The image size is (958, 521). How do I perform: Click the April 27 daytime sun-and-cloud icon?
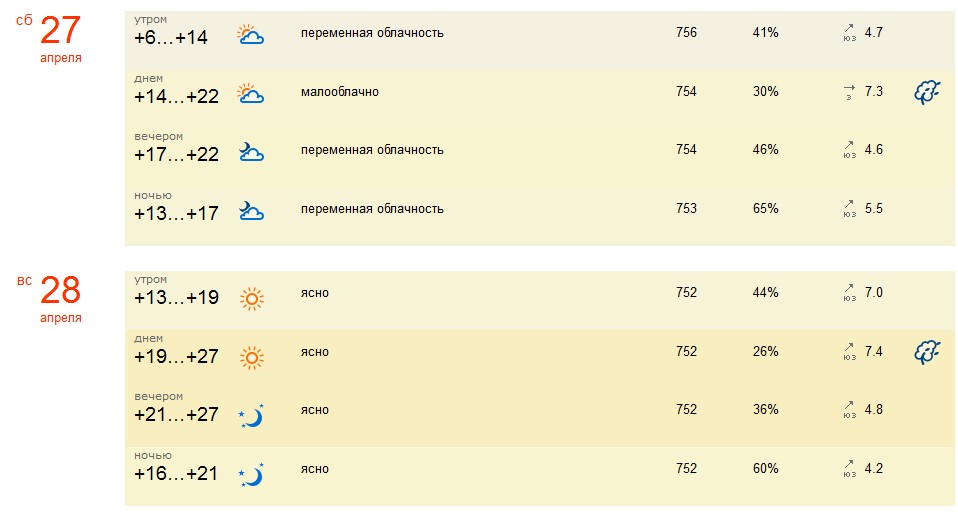tap(250, 95)
